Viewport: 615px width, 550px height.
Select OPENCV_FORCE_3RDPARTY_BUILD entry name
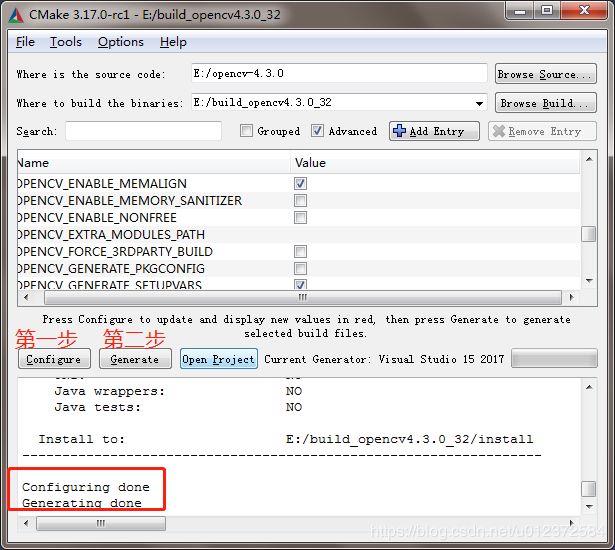click(115, 251)
